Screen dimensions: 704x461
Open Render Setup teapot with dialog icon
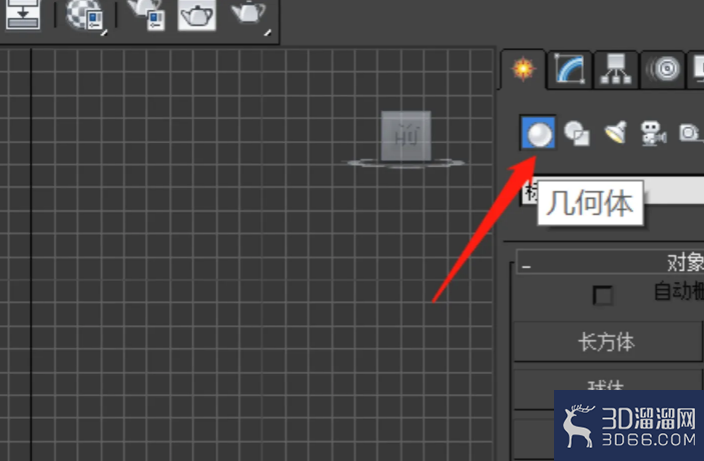coord(145,14)
